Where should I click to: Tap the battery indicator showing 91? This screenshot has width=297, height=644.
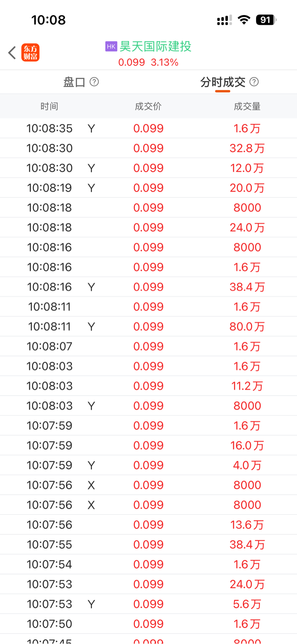pyautogui.click(x=266, y=20)
